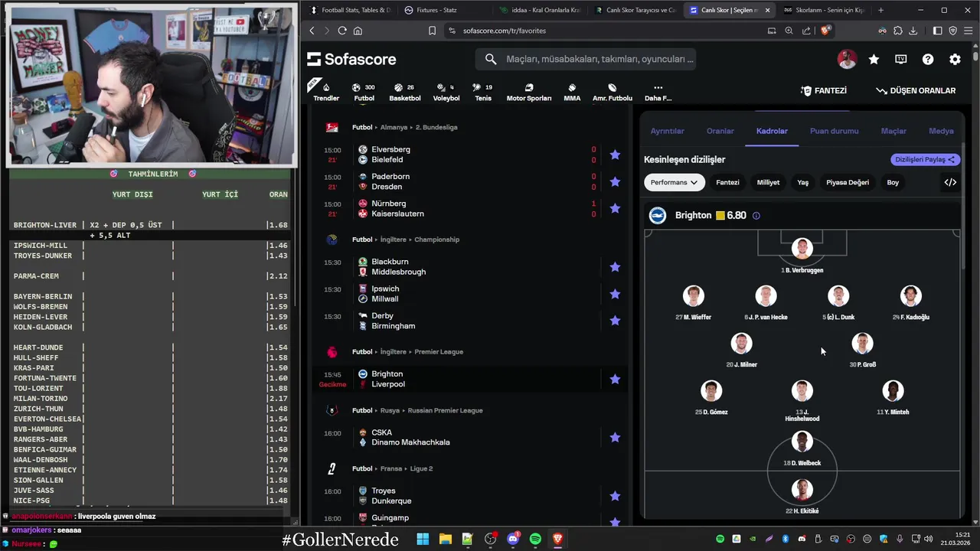Open B. Verbruggen player thumbnail
The width and height of the screenshot is (980, 551).
coord(802,248)
